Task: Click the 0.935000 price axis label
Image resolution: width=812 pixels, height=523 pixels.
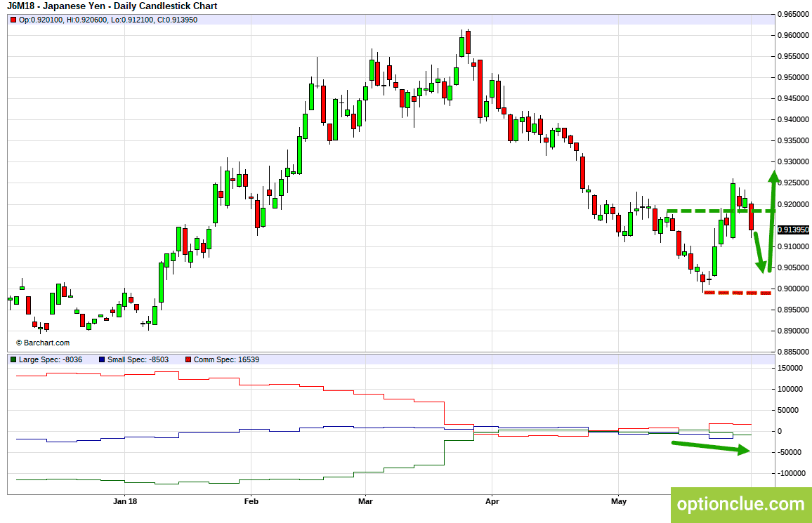Action: coord(793,140)
